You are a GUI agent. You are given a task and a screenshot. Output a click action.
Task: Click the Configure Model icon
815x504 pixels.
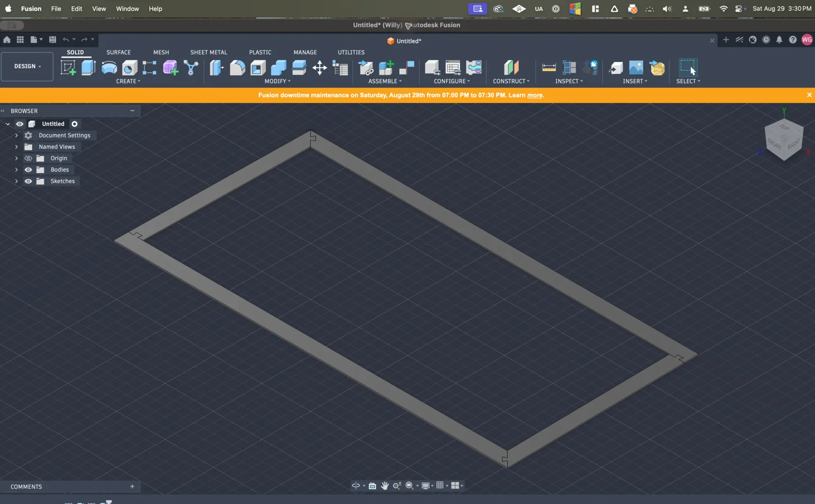(x=432, y=68)
